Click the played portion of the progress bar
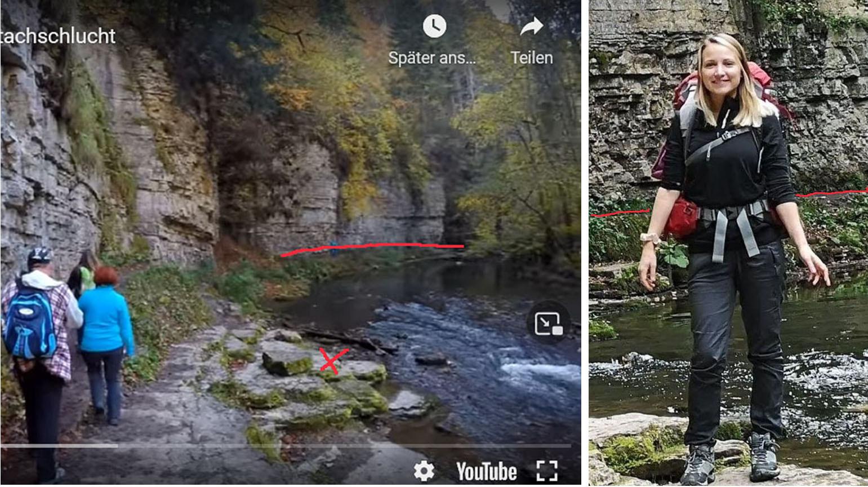Image resolution: width=868 pixels, height=487 pixels. point(59,445)
